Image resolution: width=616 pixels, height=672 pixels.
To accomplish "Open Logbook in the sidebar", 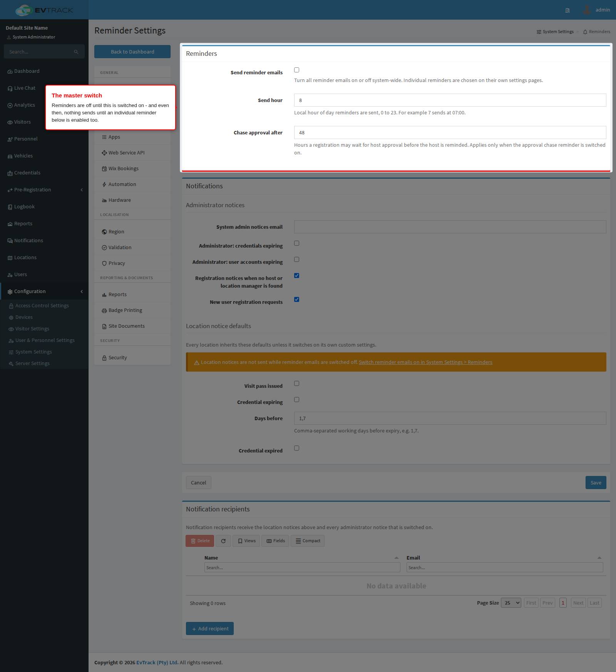I will pos(44,207).
